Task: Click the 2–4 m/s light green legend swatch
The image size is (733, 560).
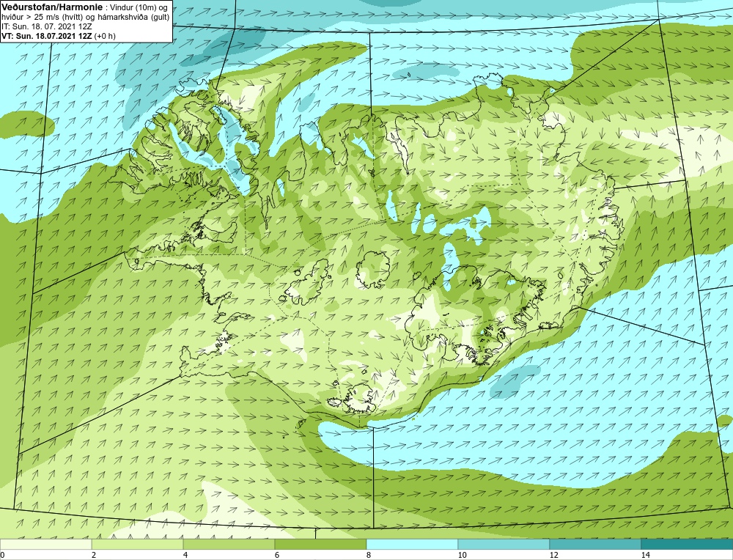Action: [138, 544]
